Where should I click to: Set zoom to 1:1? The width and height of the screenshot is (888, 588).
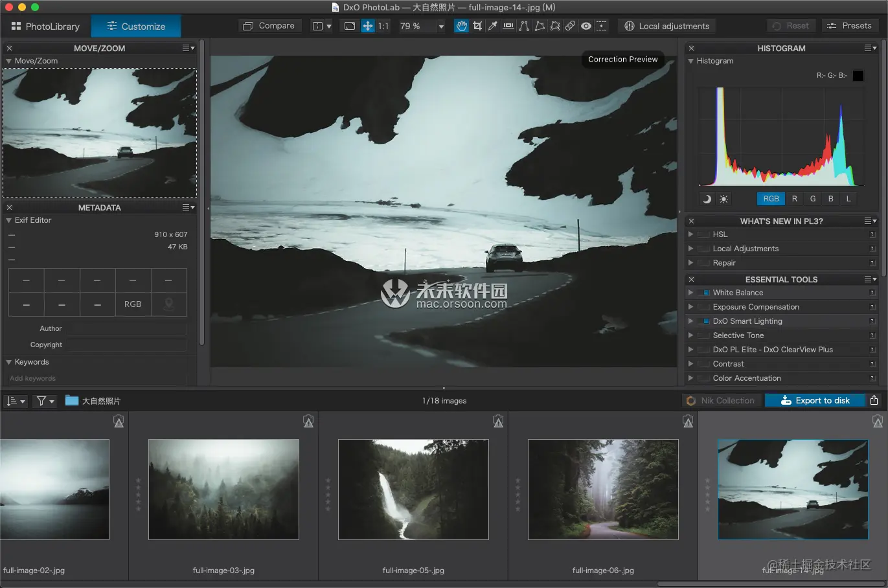click(383, 26)
